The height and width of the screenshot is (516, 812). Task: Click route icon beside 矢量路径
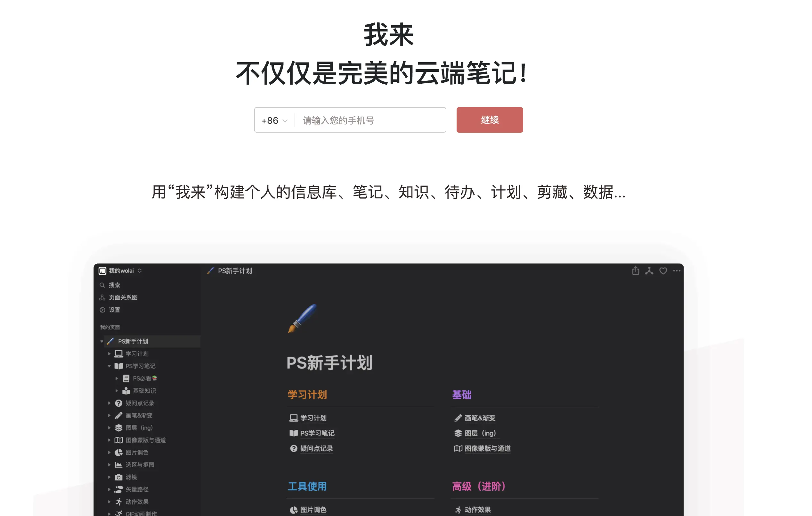click(x=118, y=489)
